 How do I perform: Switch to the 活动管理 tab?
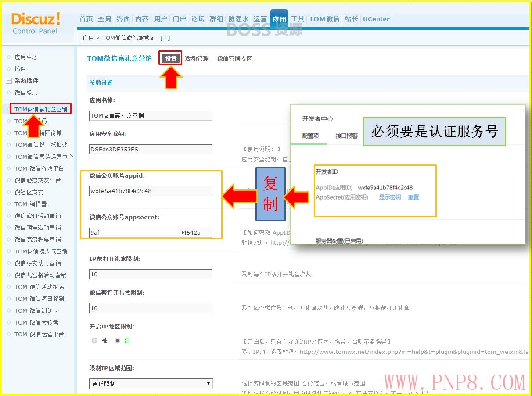tap(197, 58)
